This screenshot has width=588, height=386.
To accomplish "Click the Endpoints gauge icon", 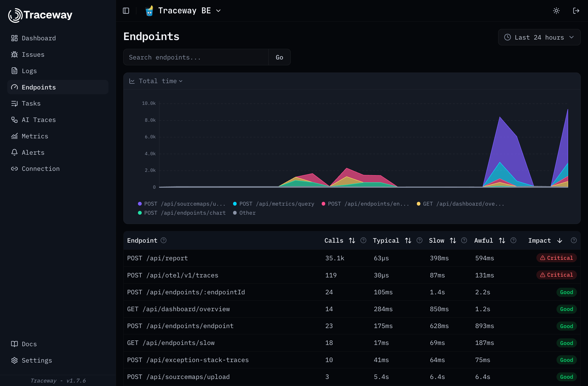I will click(14, 87).
